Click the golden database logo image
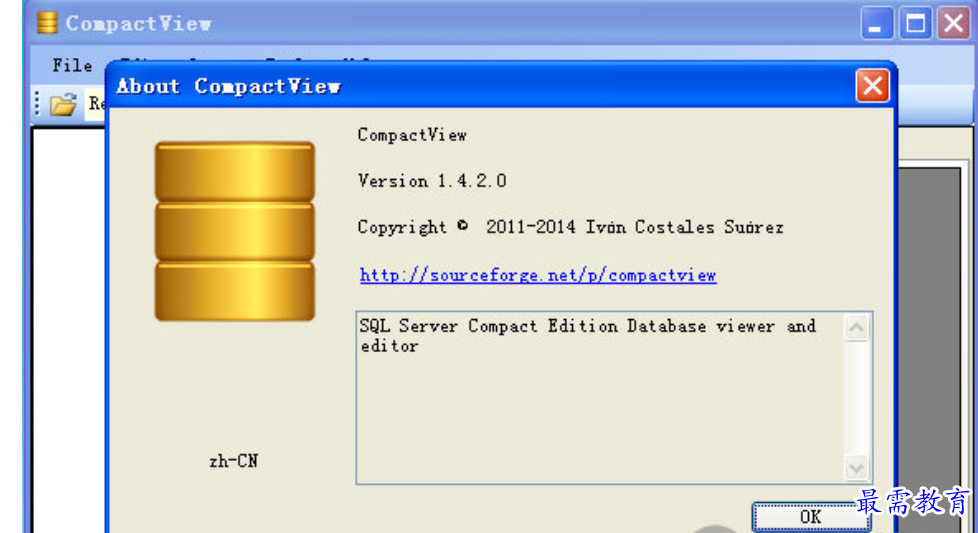 pos(235,231)
